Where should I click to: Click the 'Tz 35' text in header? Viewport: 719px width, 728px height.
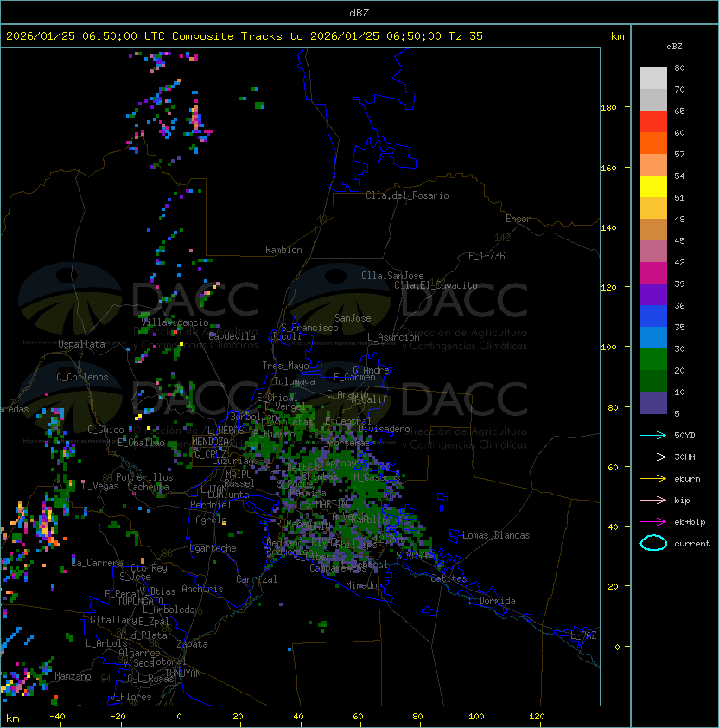click(466, 36)
